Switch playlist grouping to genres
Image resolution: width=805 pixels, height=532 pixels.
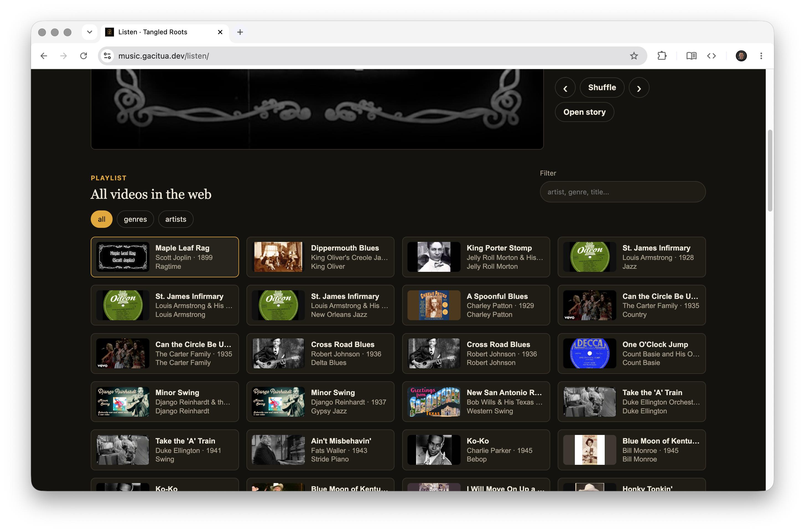[x=135, y=219]
